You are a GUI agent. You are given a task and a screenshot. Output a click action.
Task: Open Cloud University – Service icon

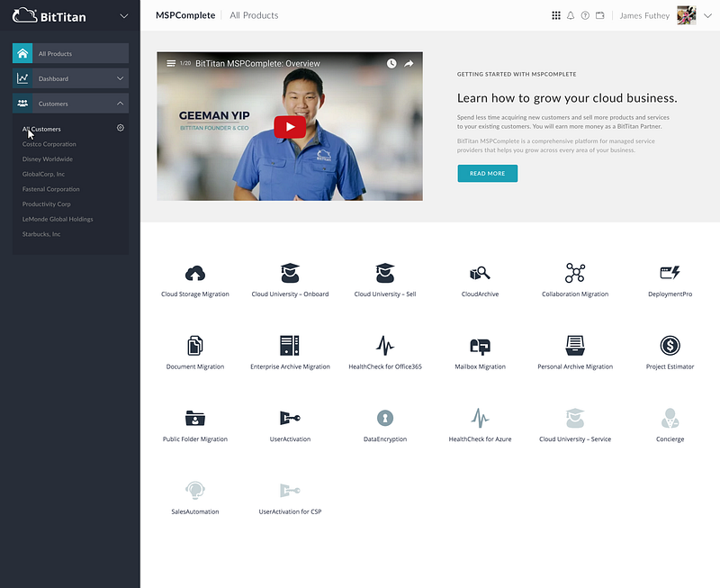tap(575, 418)
